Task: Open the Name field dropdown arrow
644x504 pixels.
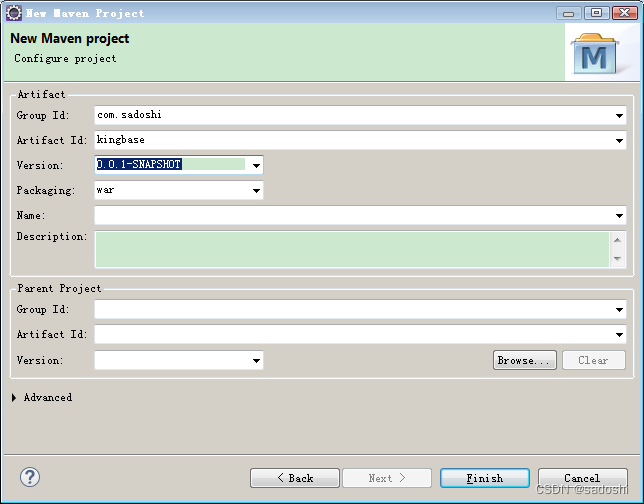Action: [619, 216]
